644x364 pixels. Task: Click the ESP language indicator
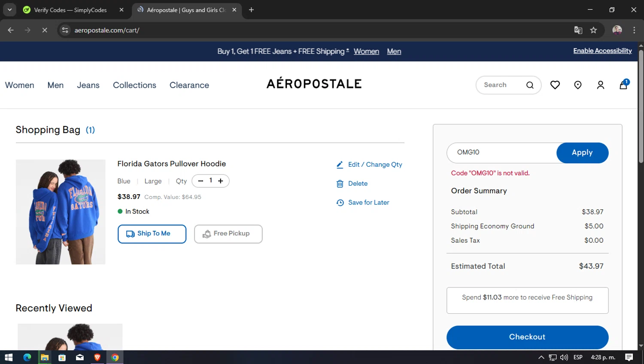point(578,357)
